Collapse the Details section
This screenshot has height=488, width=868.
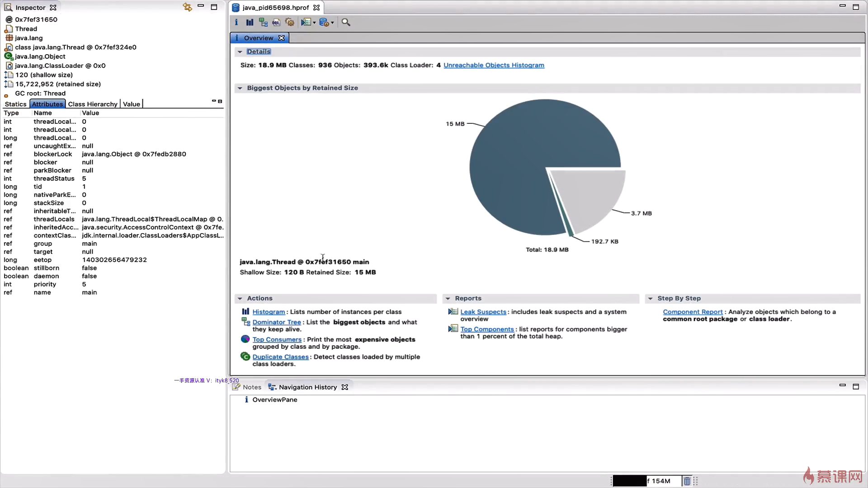(240, 52)
